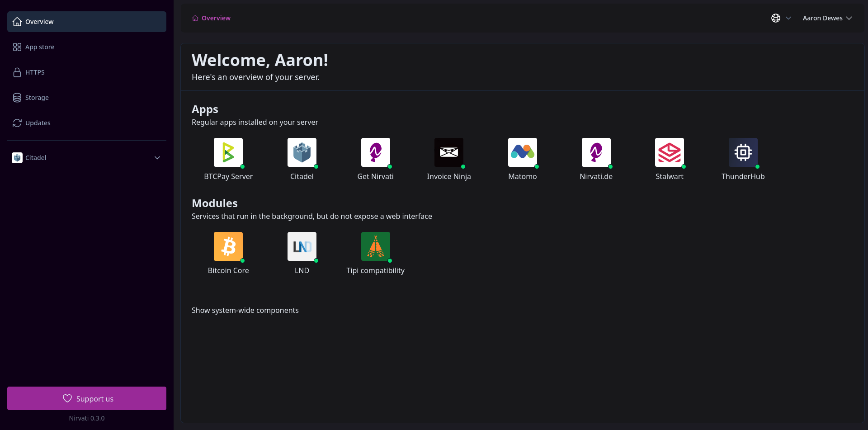Open the Updates page

[38, 123]
